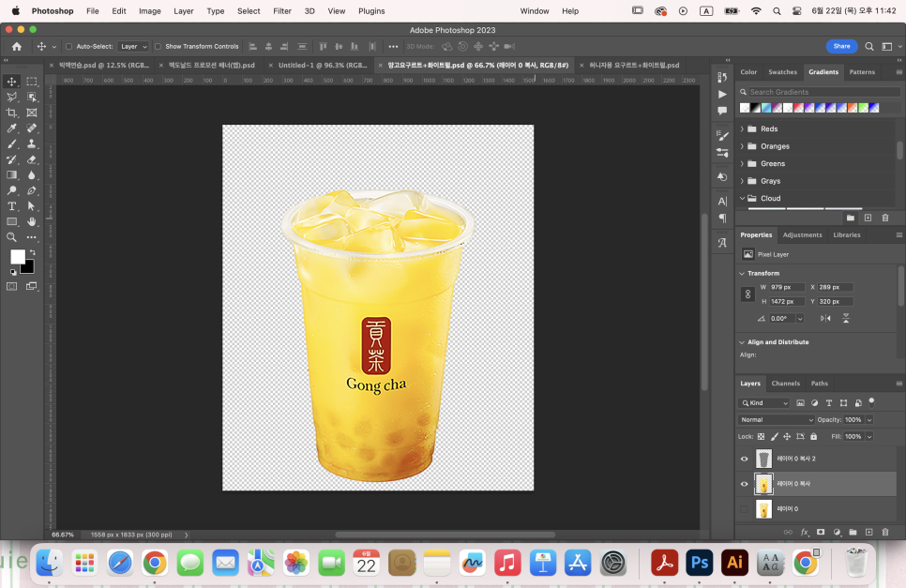Viewport: 906px width, 588px height.
Task: Select the Clone Stamp tool
Action: [32, 143]
